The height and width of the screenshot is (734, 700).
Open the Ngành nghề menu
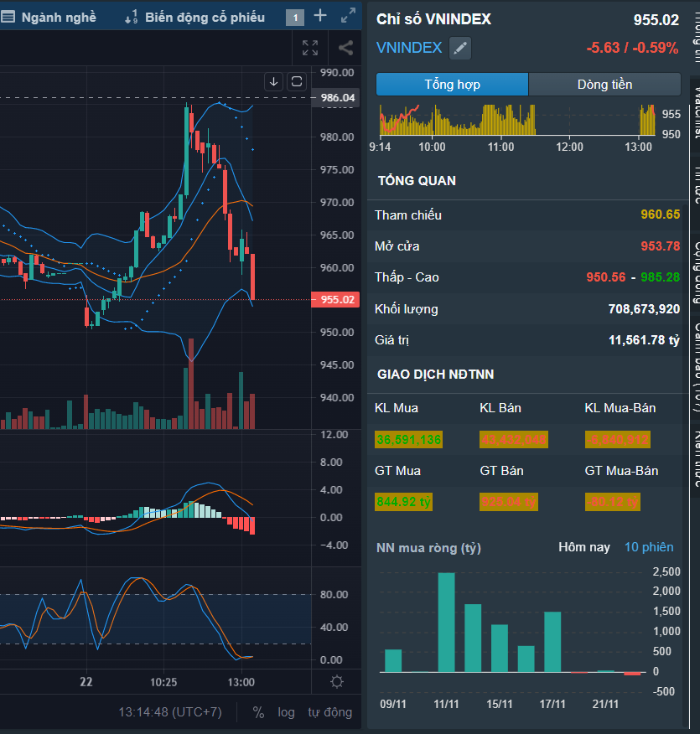coord(50,17)
